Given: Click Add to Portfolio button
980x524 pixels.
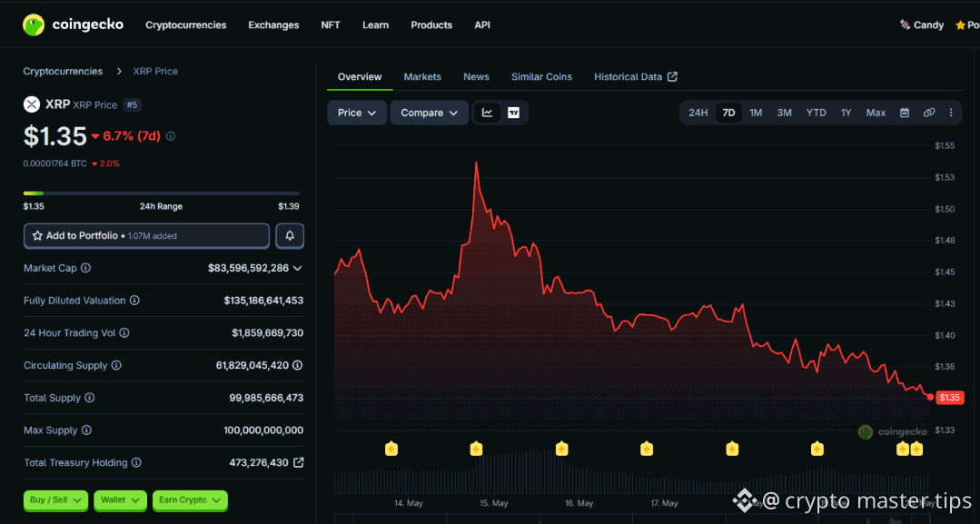Looking at the screenshot, I should [146, 236].
